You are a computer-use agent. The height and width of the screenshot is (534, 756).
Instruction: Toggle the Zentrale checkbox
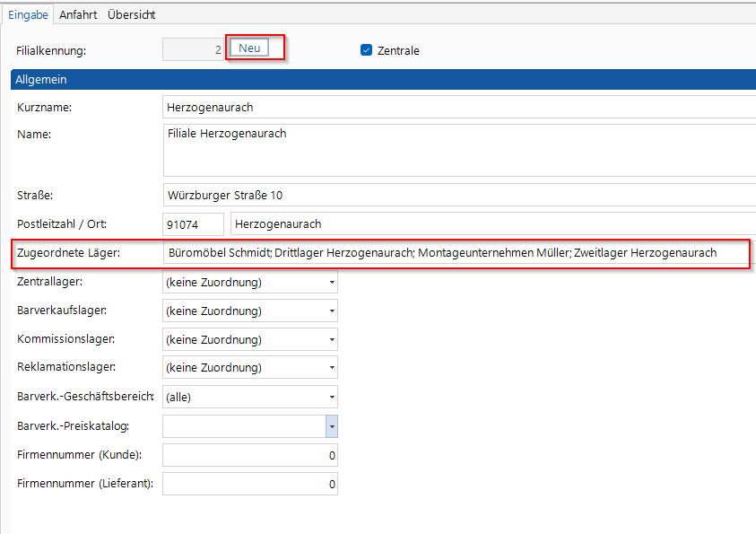[x=366, y=50]
